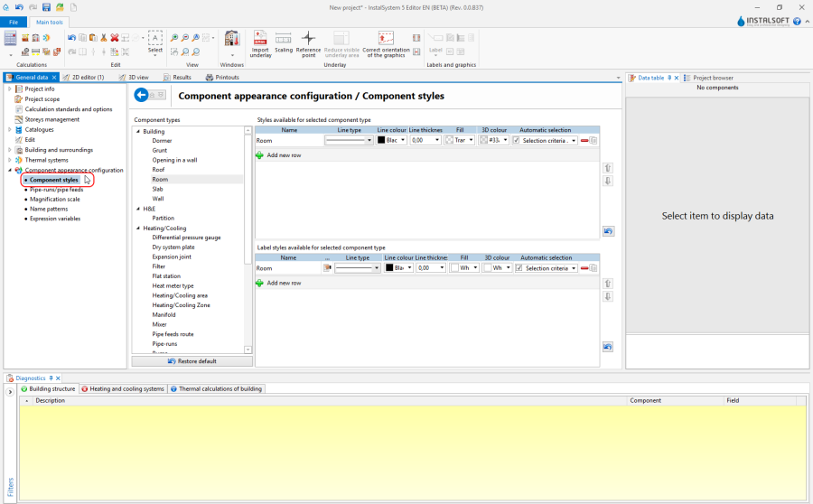The height and width of the screenshot is (504, 813).
Task: Open the Heating and cooling systems diagnostics tab
Action: 123,388
